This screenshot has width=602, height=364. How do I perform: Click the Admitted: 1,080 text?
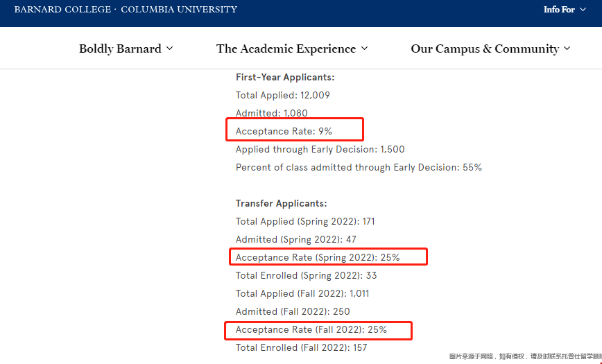point(271,113)
